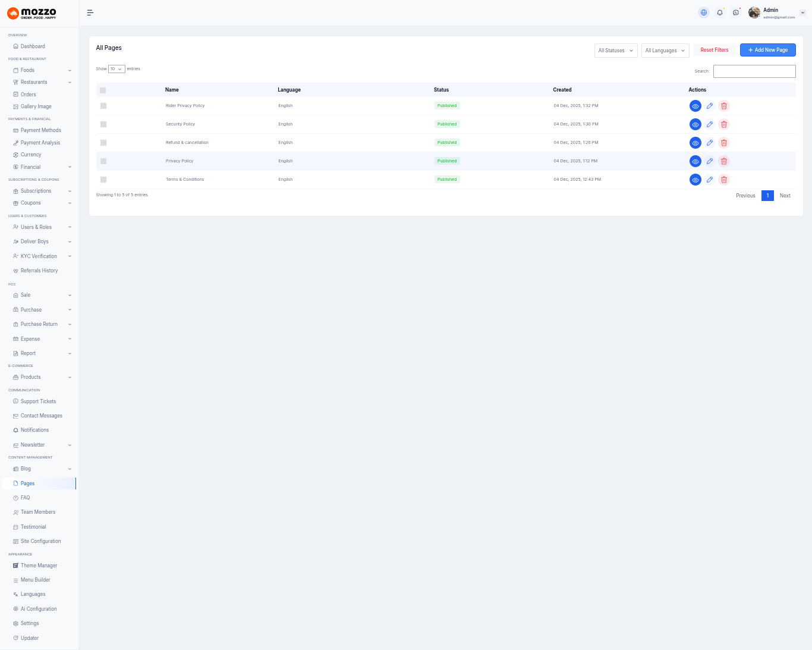Image resolution: width=812 pixels, height=650 pixels.
Task: Select the Terms & Conditions row checkbox
Action: click(103, 180)
